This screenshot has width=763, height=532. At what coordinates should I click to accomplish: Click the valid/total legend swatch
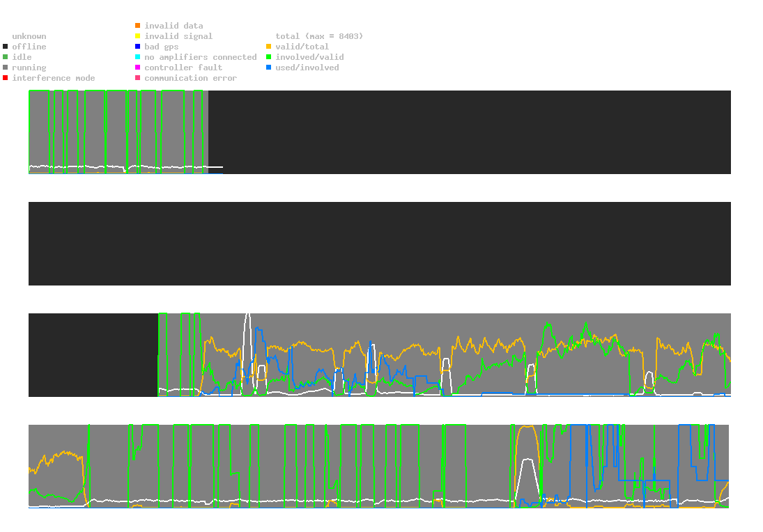pyautogui.click(x=268, y=47)
